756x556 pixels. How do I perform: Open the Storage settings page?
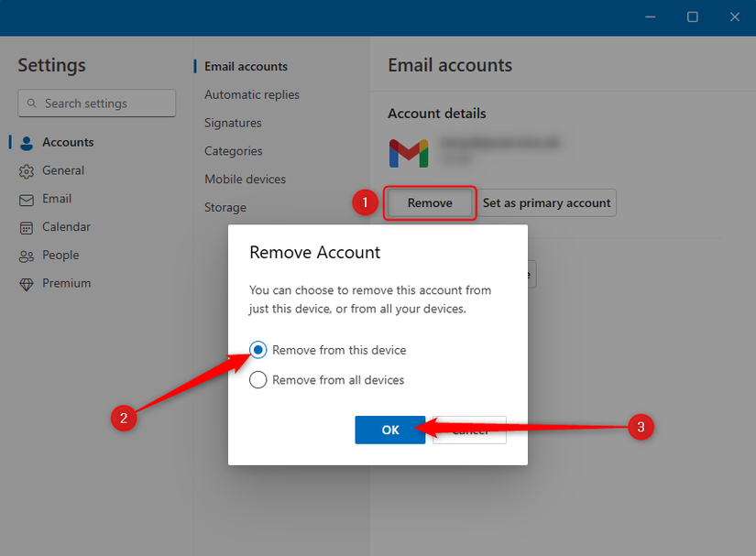click(x=225, y=207)
